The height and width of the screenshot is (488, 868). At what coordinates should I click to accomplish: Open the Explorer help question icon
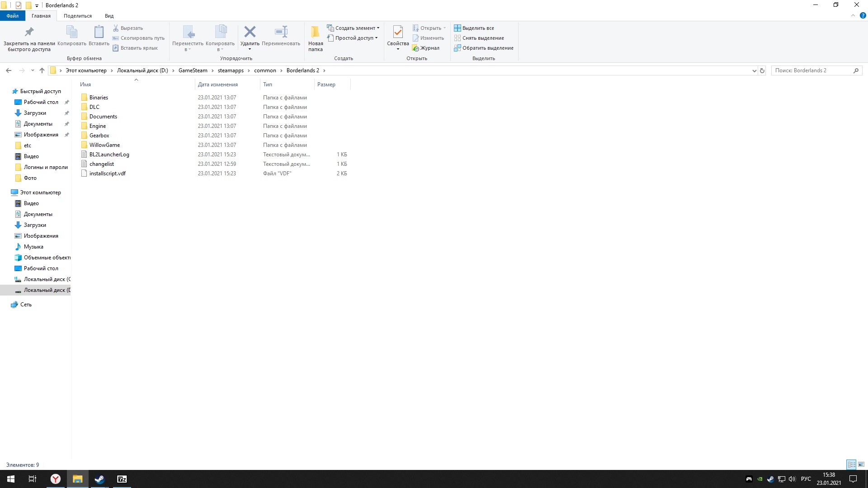tap(863, 16)
